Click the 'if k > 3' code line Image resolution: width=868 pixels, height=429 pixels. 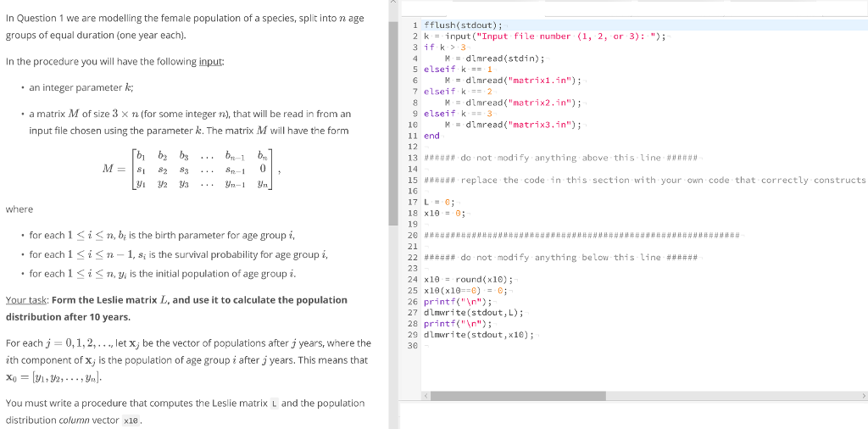point(444,47)
